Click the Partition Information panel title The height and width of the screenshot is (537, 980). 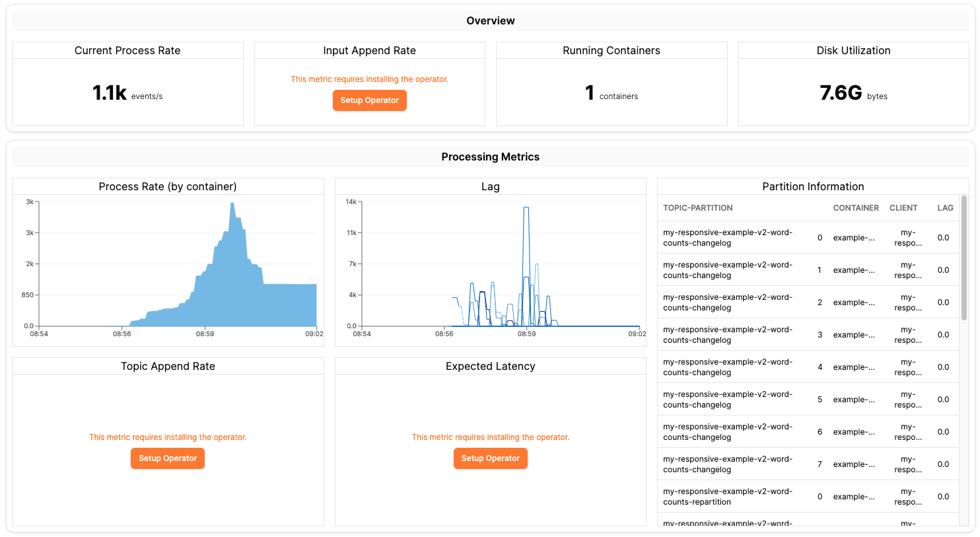(x=813, y=186)
